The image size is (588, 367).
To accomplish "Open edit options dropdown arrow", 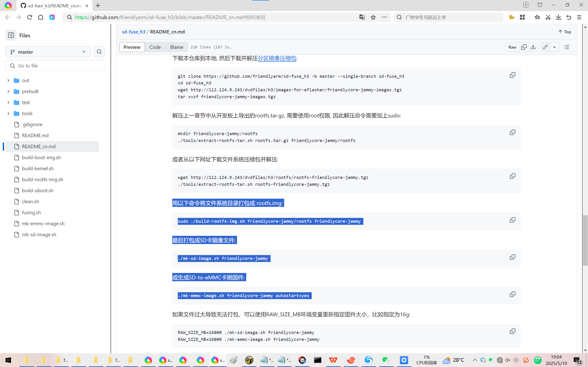I will click(554, 47).
